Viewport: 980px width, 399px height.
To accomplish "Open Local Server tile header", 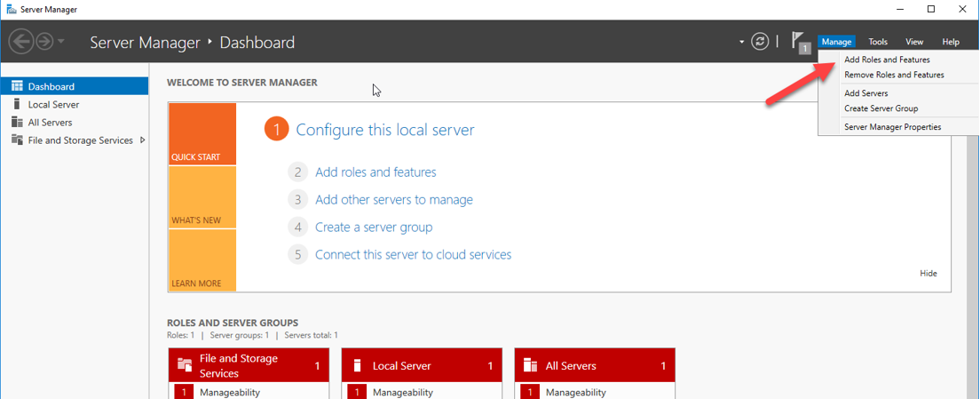I will 422,366.
